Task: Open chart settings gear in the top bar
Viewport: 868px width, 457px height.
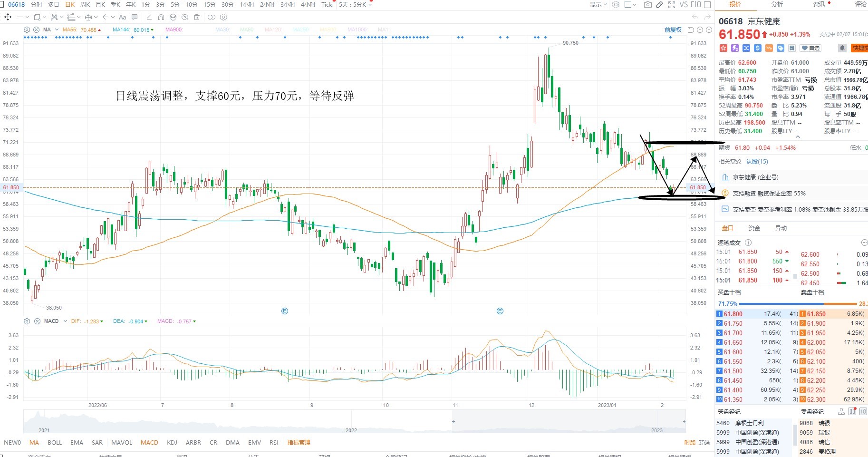Action: 616,5
